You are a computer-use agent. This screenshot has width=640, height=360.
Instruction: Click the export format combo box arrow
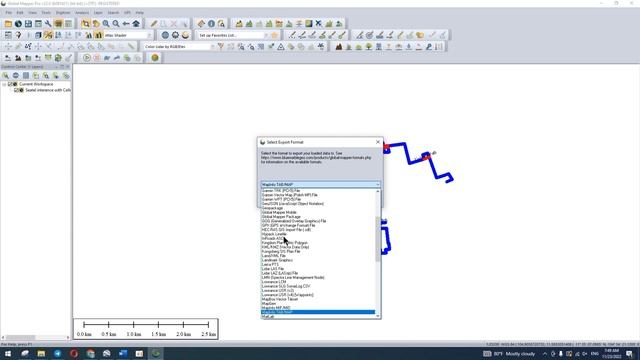[x=378, y=184]
